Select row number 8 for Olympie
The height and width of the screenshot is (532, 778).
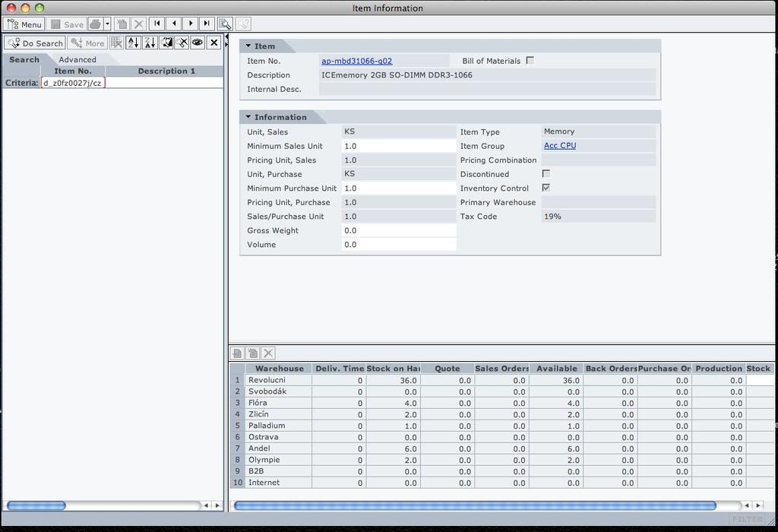pos(238,460)
